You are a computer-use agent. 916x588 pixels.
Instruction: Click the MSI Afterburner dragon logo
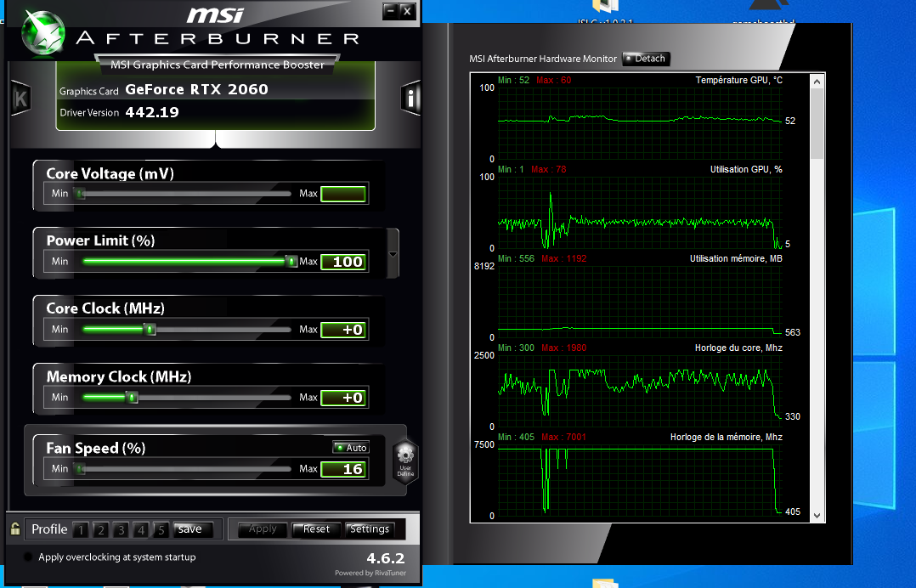(x=42, y=32)
